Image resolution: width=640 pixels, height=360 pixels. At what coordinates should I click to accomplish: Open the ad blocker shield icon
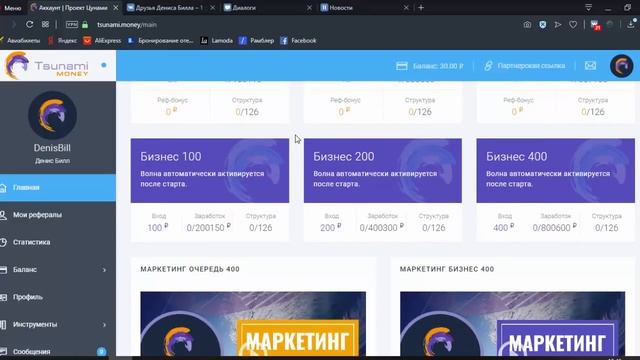[x=542, y=24]
